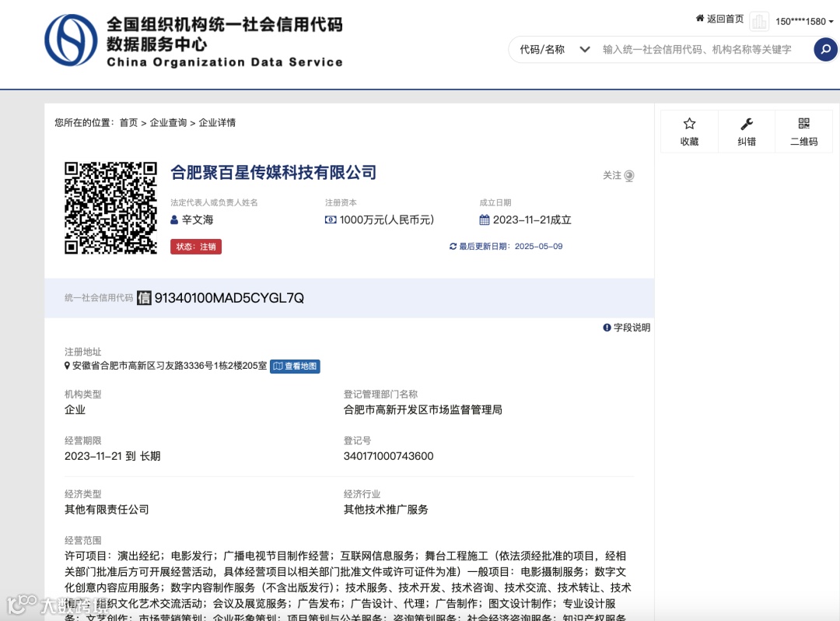Click the 字段说明 text link
Image resolution: width=840 pixels, height=621 pixels.
(632, 328)
